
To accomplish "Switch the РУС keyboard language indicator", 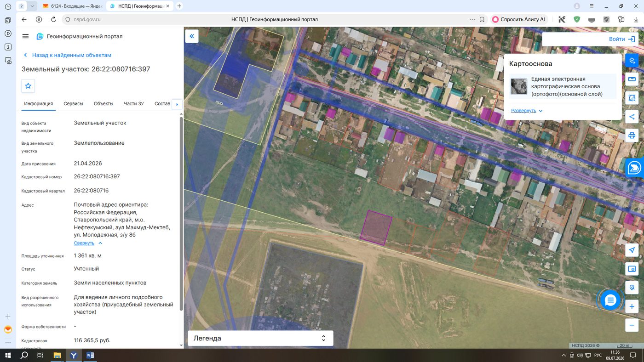I will click(x=598, y=355).
